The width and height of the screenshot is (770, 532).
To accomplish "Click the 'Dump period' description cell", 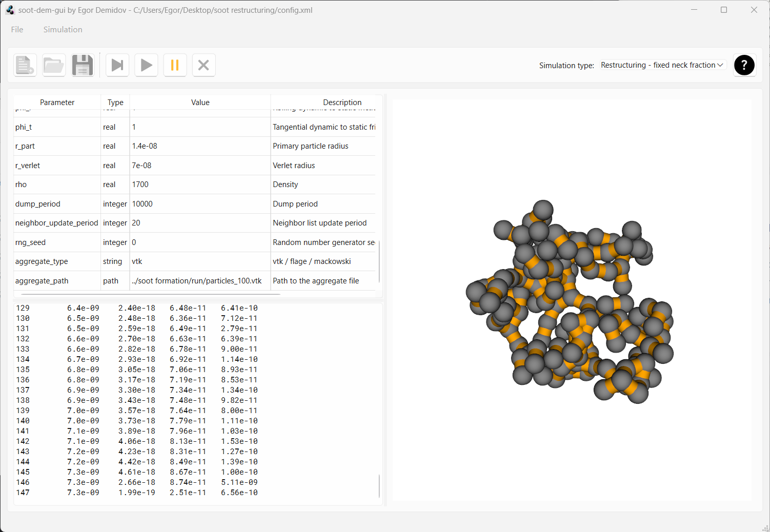I will coord(295,204).
